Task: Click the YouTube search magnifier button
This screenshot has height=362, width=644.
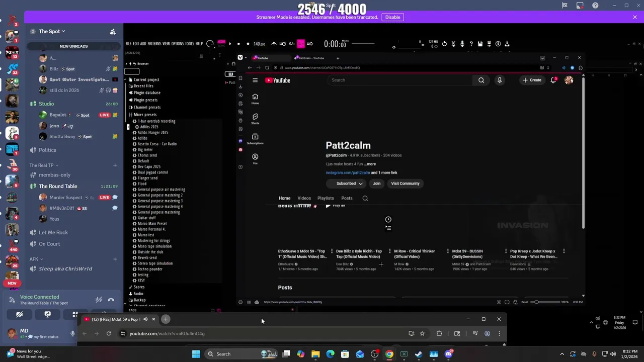Action: tap(481, 80)
